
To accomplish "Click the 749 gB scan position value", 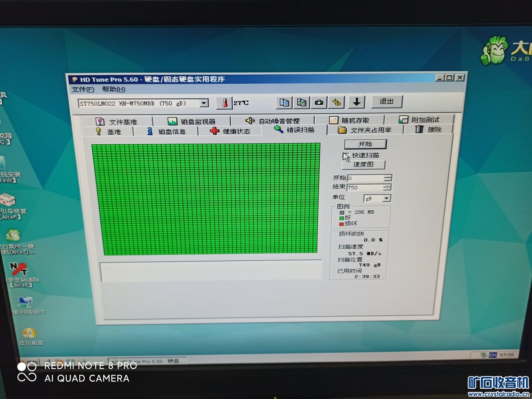I will (x=369, y=265).
